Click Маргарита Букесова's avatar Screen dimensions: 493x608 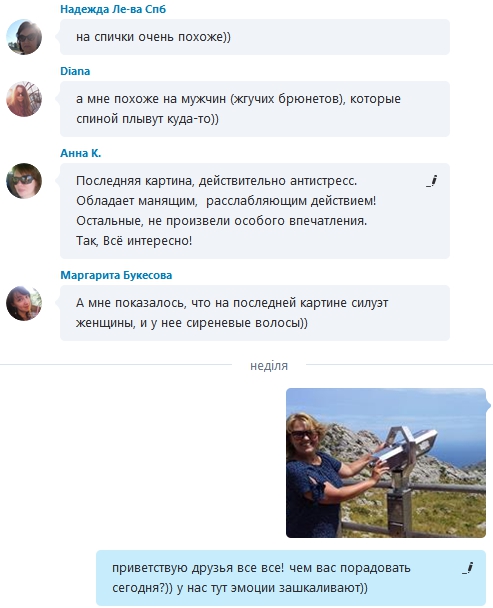pyautogui.click(x=24, y=303)
